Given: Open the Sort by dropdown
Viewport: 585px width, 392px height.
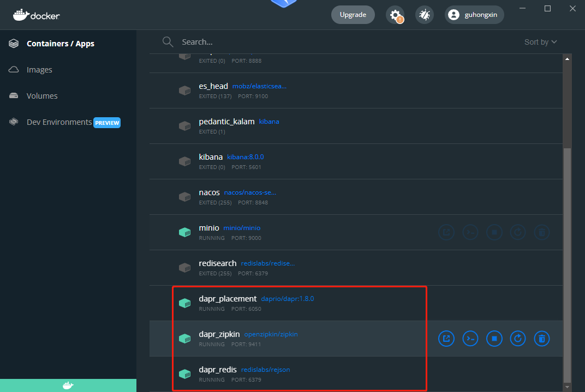Looking at the screenshot, I should tap(541, 42).
